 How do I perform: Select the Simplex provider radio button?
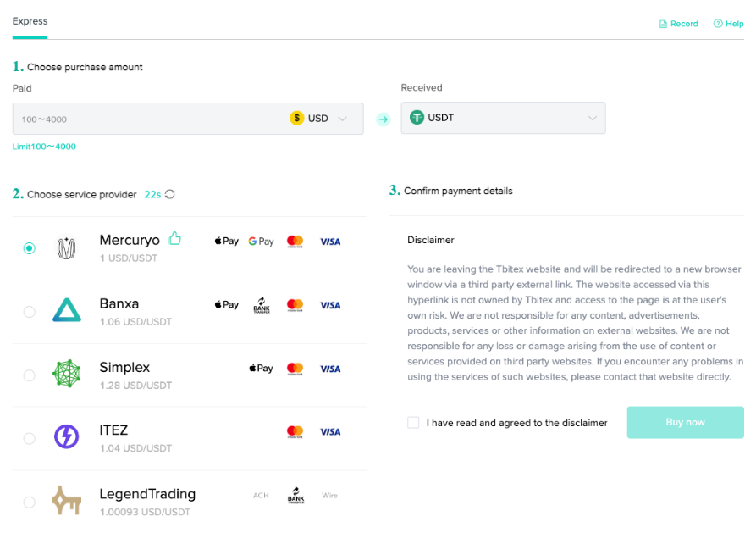29,375
